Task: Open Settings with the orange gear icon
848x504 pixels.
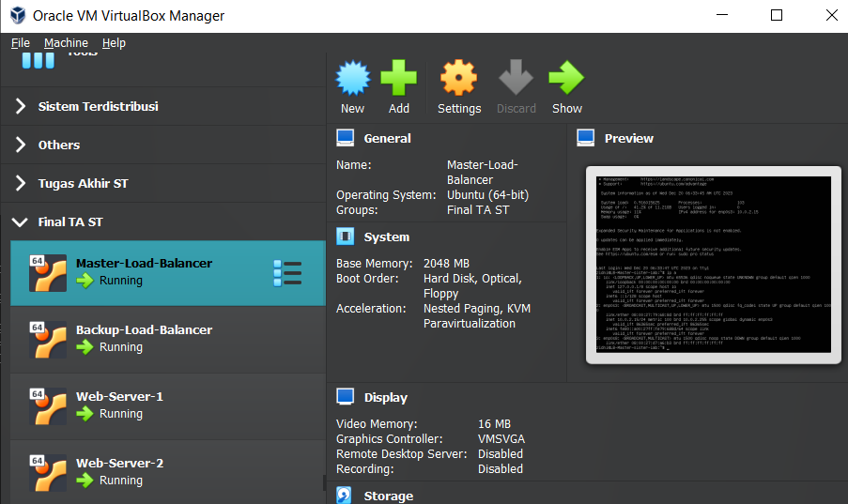Action: point(458,79)
